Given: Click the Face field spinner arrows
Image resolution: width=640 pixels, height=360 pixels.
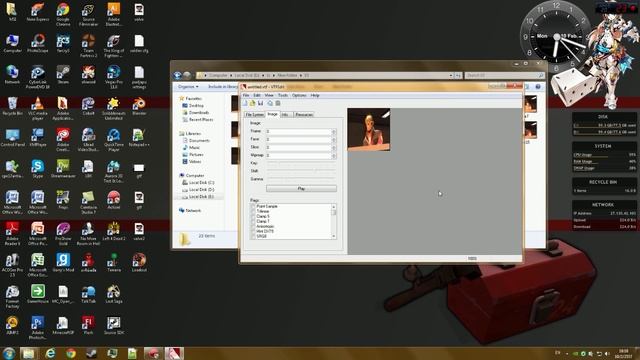Looking at the screenshot, I should (x=333, y=140).
